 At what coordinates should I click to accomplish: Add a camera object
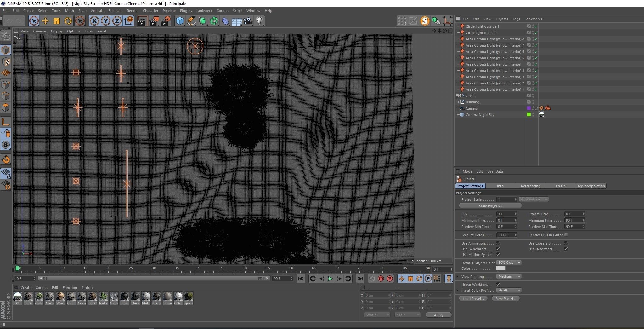(248, 21)
